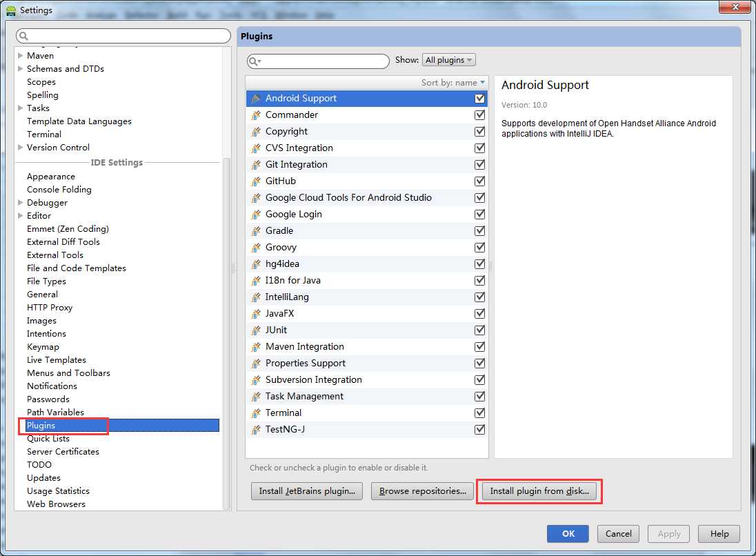Open the Keymap settings page

point(43,347)
